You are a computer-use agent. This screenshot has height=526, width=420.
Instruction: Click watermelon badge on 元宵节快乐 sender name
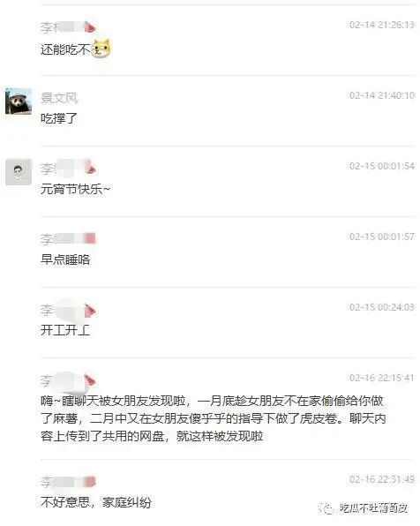[90, 168]
